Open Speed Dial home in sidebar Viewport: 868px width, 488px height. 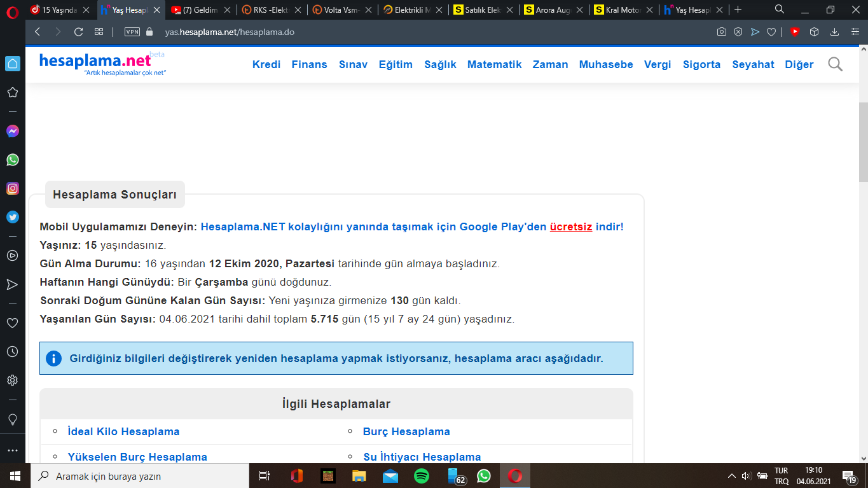(x=12, y=64)
